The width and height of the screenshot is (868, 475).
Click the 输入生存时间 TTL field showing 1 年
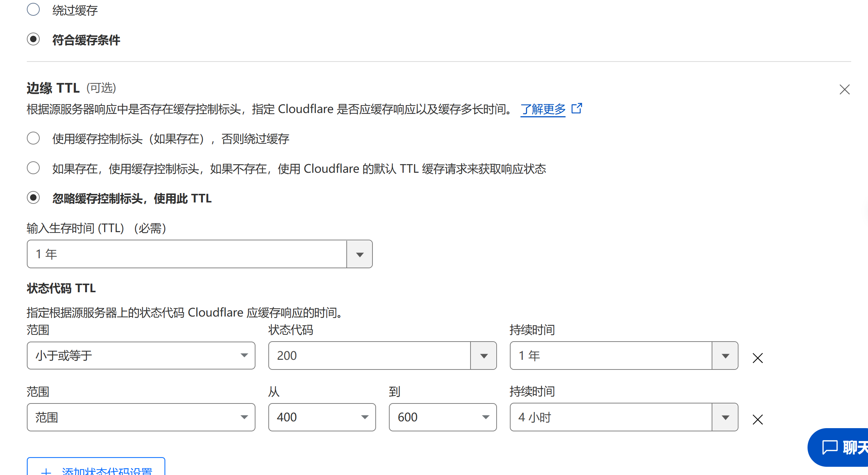[187, 254]
